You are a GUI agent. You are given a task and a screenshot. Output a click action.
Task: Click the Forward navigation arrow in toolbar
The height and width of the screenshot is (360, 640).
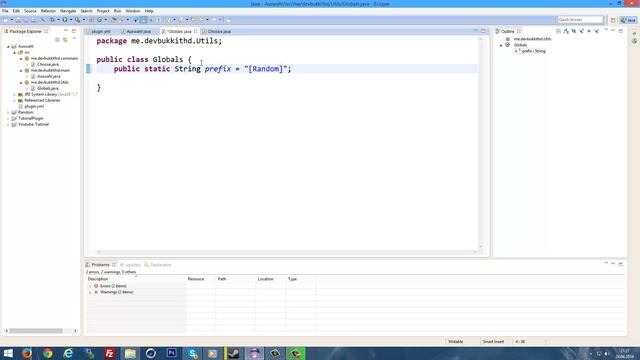pos(202,20)
